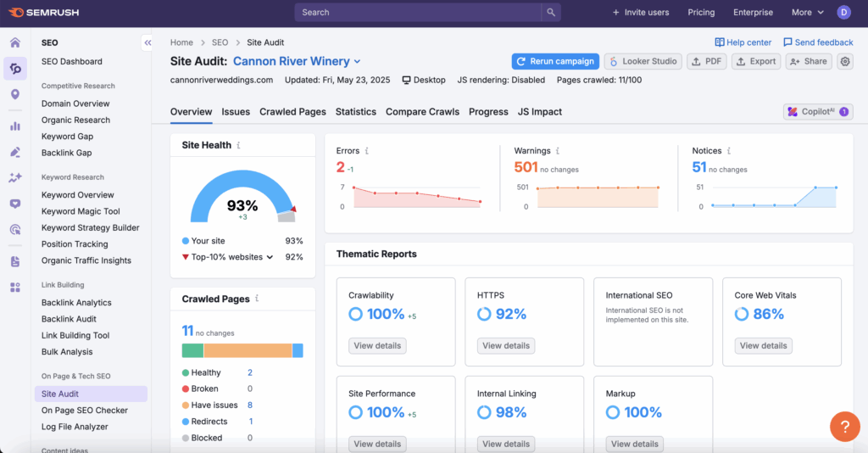The image size is (868, 453).
Task: Switch to the JS Impact tab
Action: click(x=540, y=112)
